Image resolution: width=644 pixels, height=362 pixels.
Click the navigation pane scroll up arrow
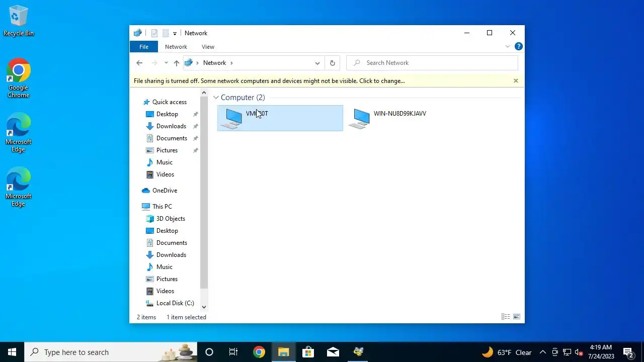(204, 93)
